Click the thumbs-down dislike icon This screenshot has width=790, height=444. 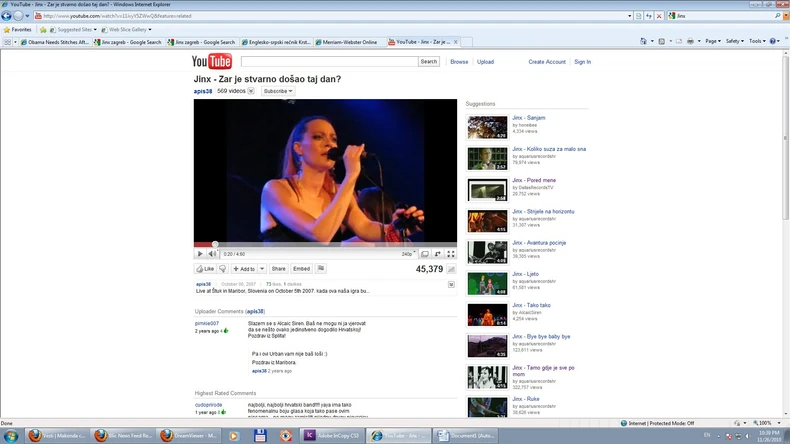tap(223, 269)
